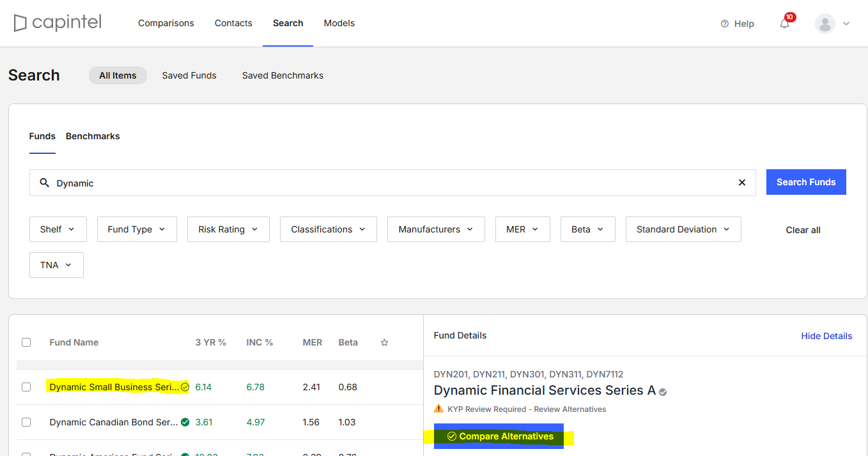
Task: Click the KYP Review Required message
Action: (x=527, y=409)
